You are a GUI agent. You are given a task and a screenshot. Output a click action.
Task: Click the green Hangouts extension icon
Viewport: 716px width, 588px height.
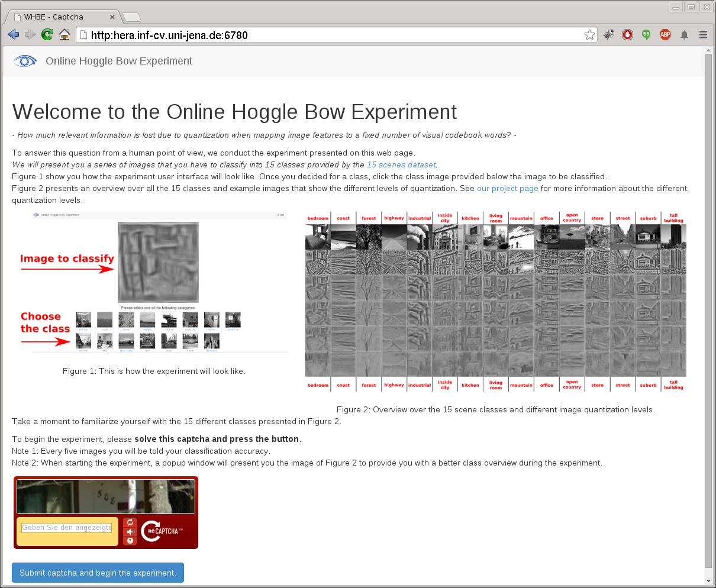click(646, 35)
